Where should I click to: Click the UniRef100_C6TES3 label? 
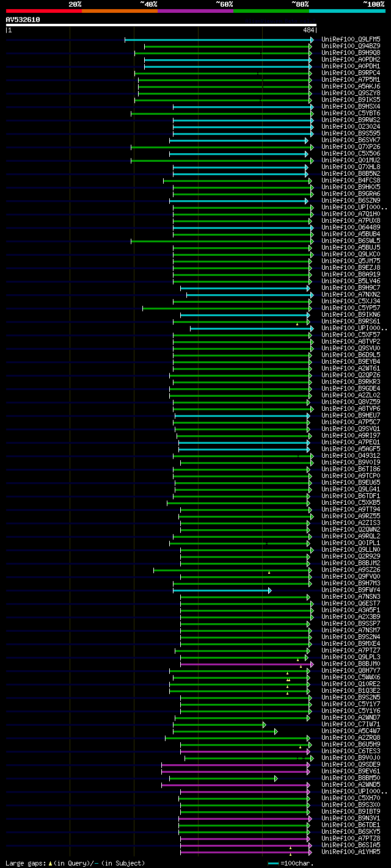[x=351, y=751]
